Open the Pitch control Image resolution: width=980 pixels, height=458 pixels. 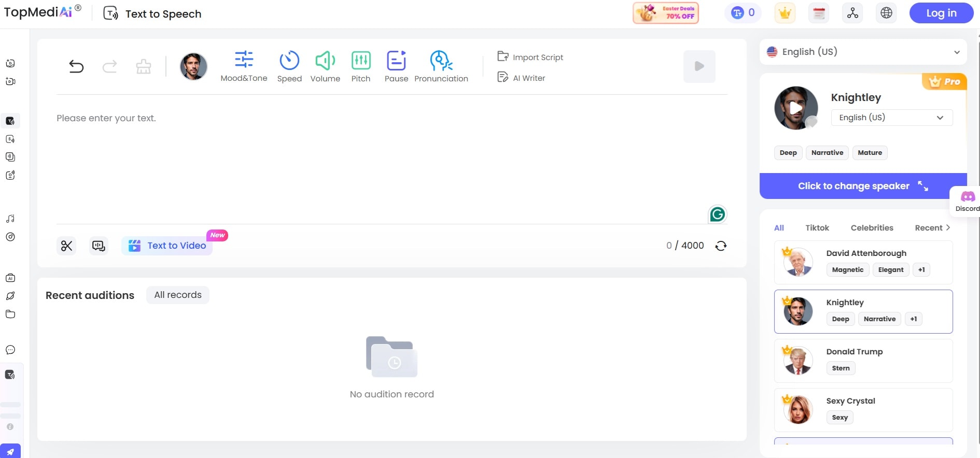pos(361,66)
